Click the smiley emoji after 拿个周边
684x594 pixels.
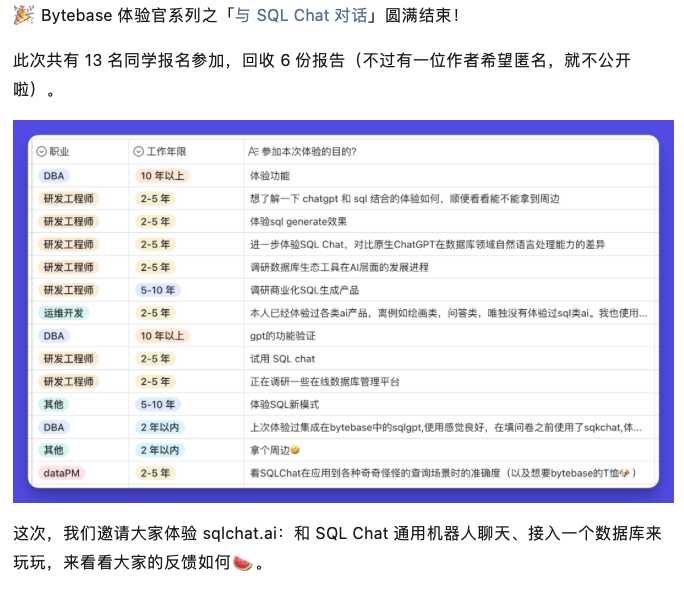pos(295,450)
